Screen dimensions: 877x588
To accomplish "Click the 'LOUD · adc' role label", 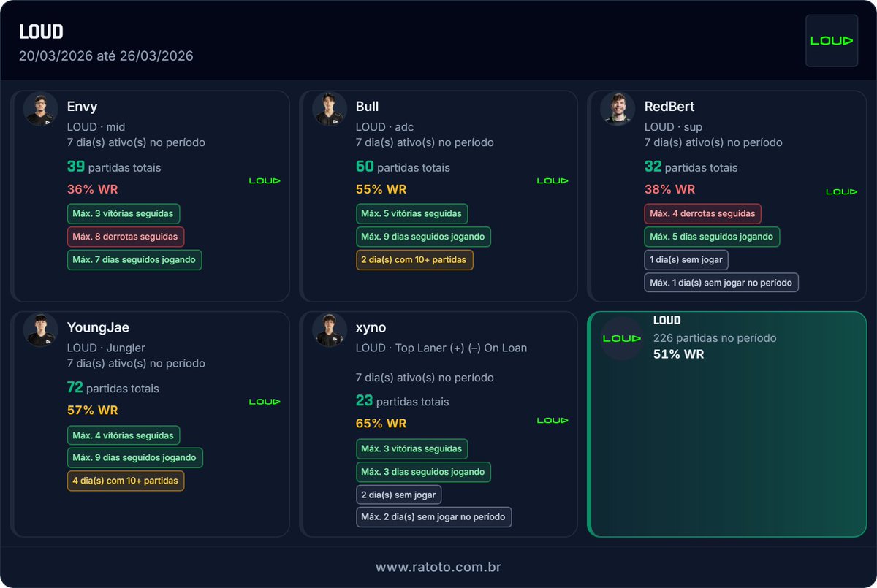I will click(x=384, y=127).
